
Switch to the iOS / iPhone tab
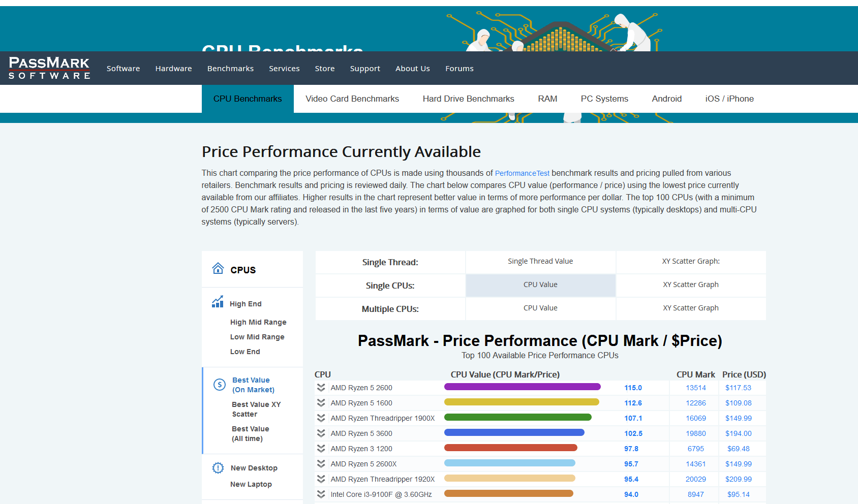tap(729, 99)
